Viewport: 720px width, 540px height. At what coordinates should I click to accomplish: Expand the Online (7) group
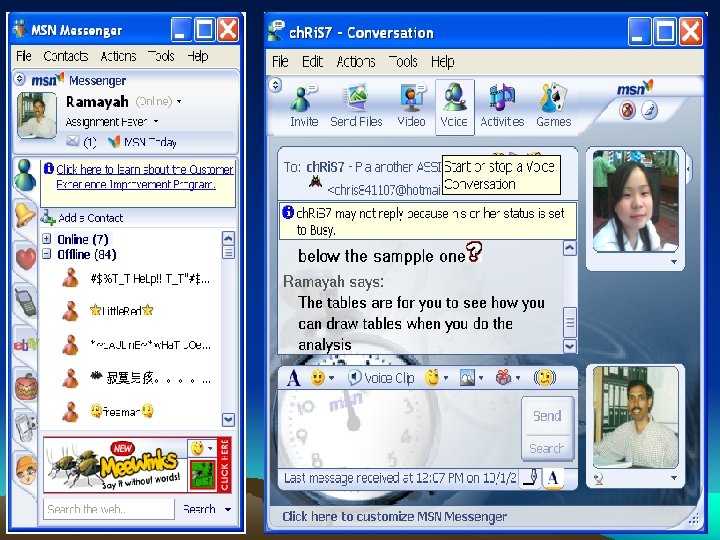point(46,239)
